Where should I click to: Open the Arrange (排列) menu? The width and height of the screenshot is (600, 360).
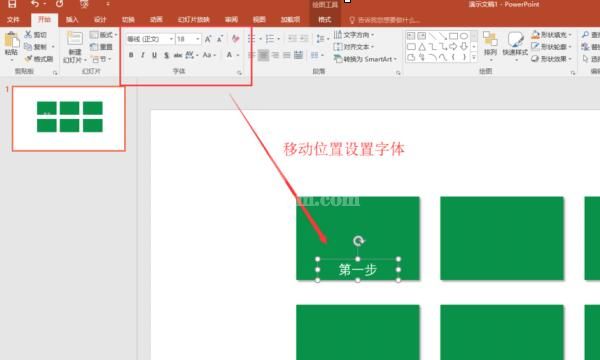pos(491,47)
